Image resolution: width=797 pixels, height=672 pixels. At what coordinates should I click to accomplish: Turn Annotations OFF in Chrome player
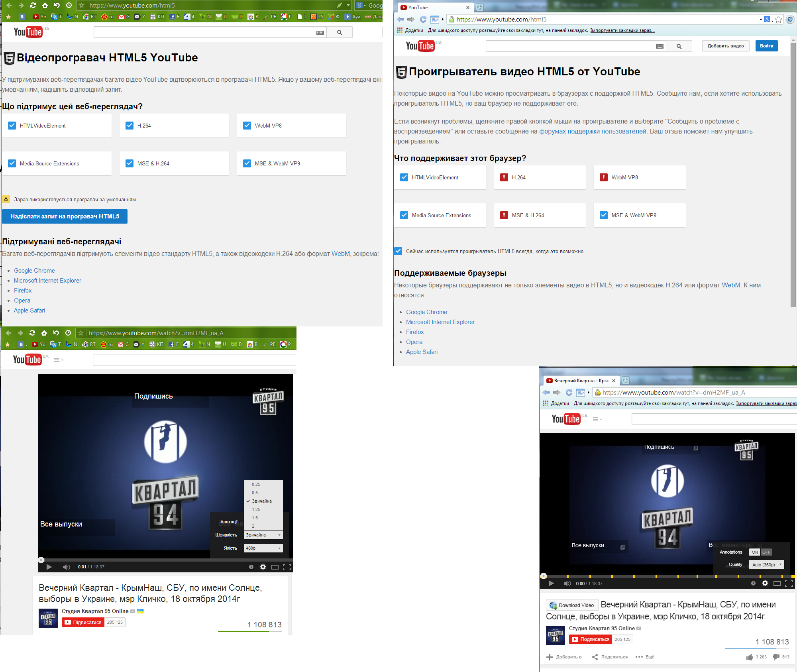pyautogui.click(x=766, y=552)
